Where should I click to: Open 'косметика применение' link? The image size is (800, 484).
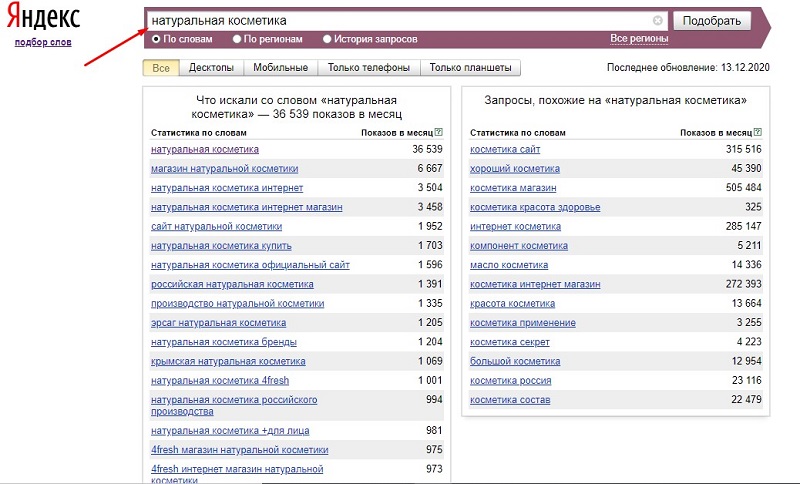click(x=522, y=323)
